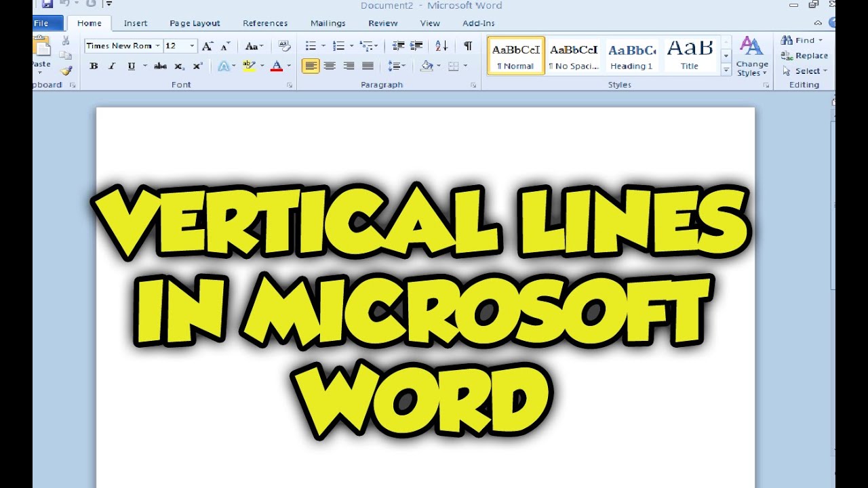868x488 pixels.
Task: Click Increase Indent icon
Action: [x=416, y=46]
